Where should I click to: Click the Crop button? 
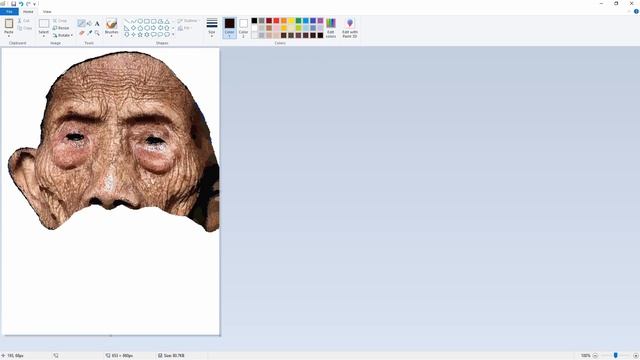point(60,20)
